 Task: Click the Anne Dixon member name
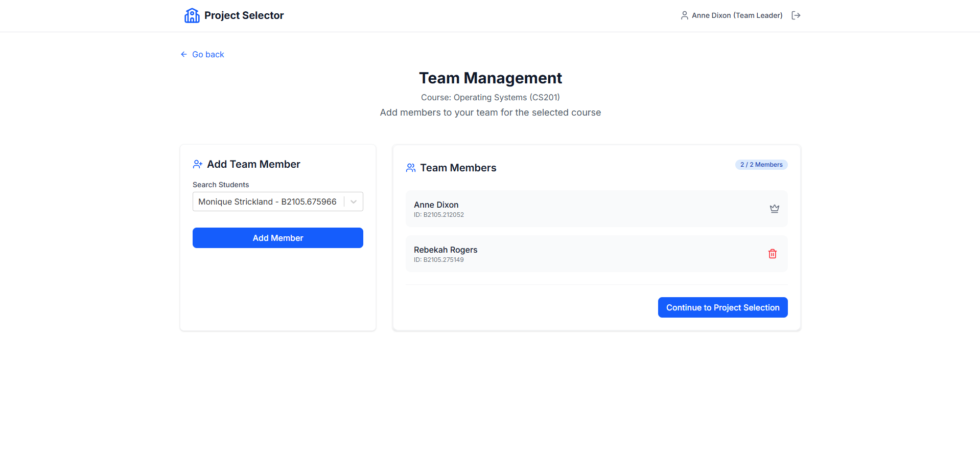point(436,205)
